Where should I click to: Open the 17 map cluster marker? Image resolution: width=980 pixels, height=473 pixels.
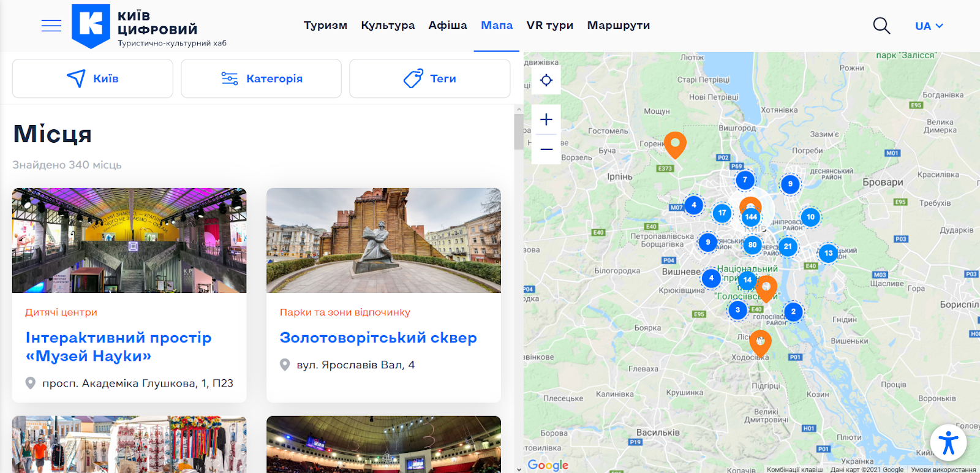click(722, 213)
